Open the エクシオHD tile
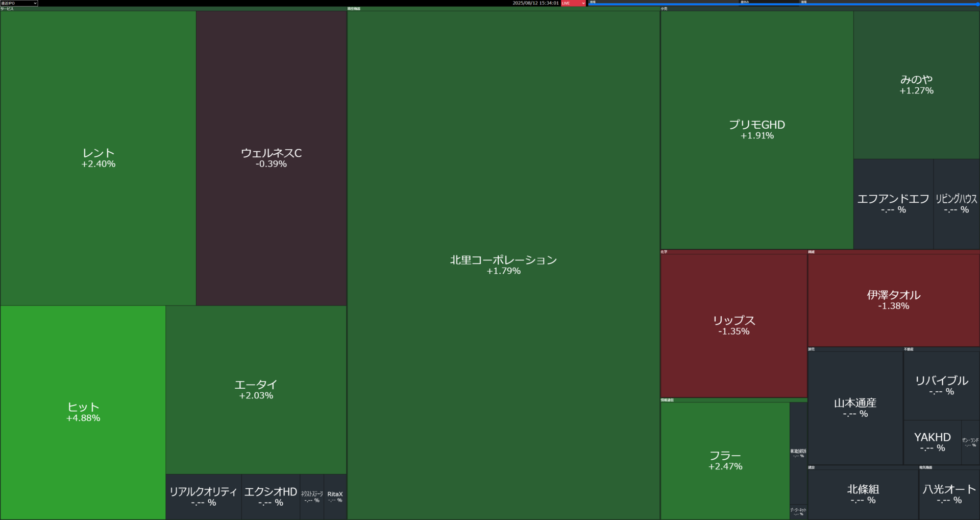The width and height of the screenshot is (980, 520). (271, 497)
